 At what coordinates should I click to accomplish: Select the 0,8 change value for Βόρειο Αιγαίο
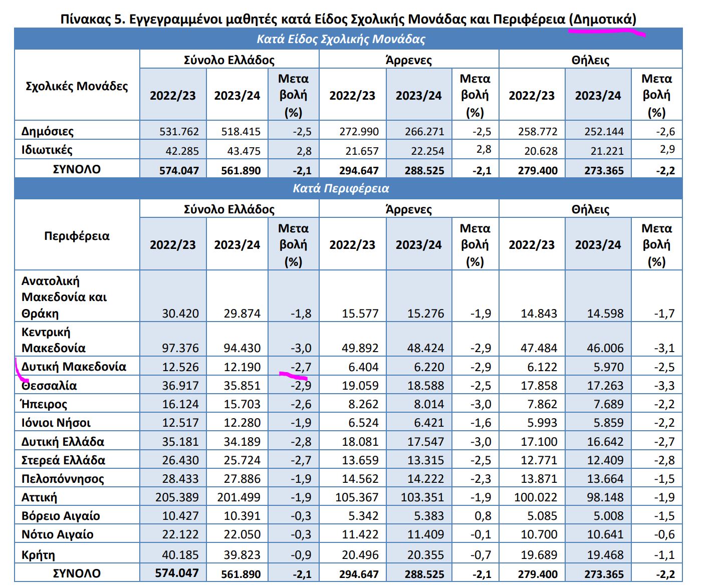pos(483,516)
